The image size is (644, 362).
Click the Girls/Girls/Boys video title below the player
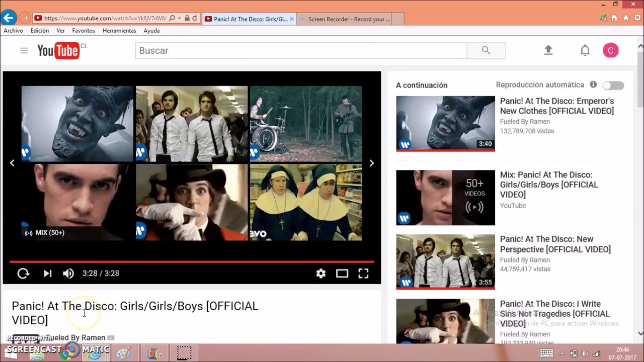click(135, 313)
